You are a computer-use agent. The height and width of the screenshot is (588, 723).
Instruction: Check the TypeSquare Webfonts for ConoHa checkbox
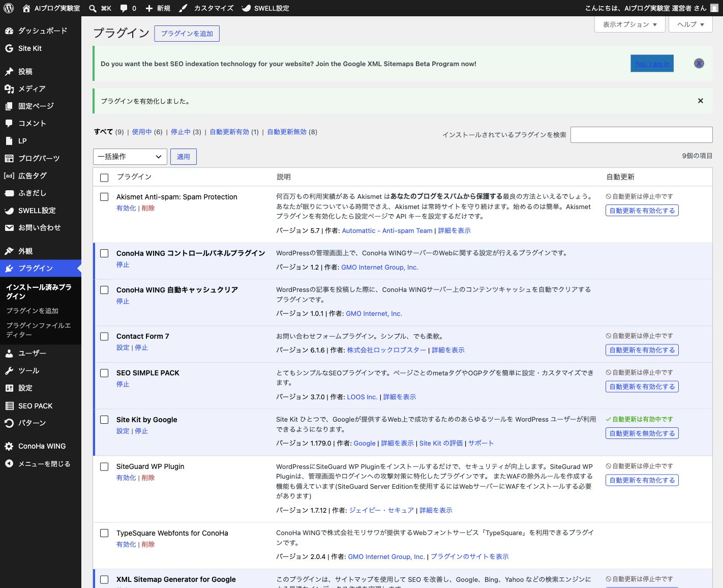click(104, 533)
